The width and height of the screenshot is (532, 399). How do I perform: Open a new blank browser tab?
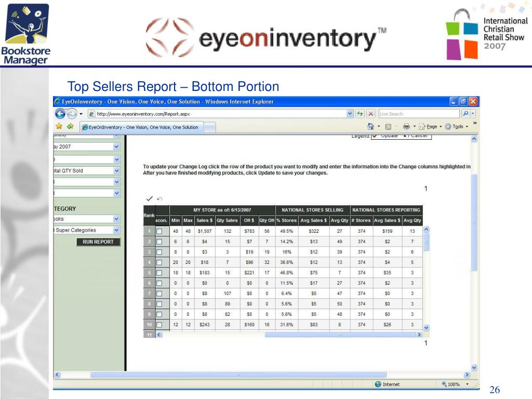click(x=209, y=128)
